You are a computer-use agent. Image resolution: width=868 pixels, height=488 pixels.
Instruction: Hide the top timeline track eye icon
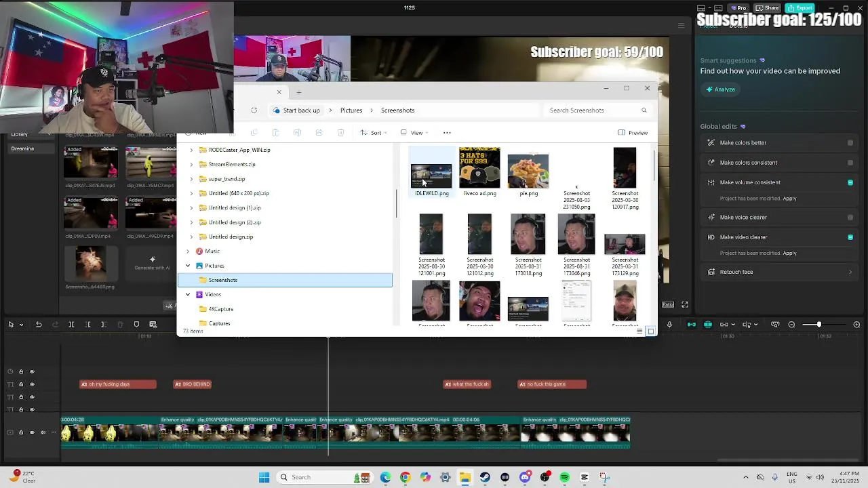[32, 372]
